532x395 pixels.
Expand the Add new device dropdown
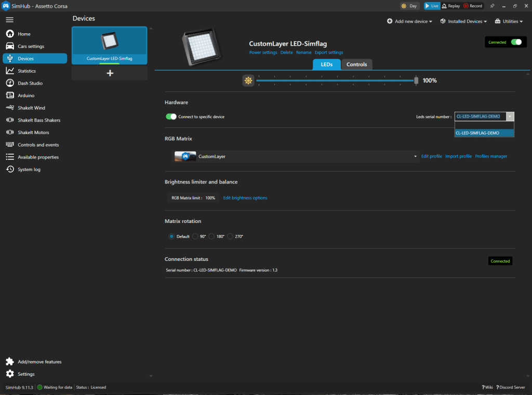pos(409,21)
